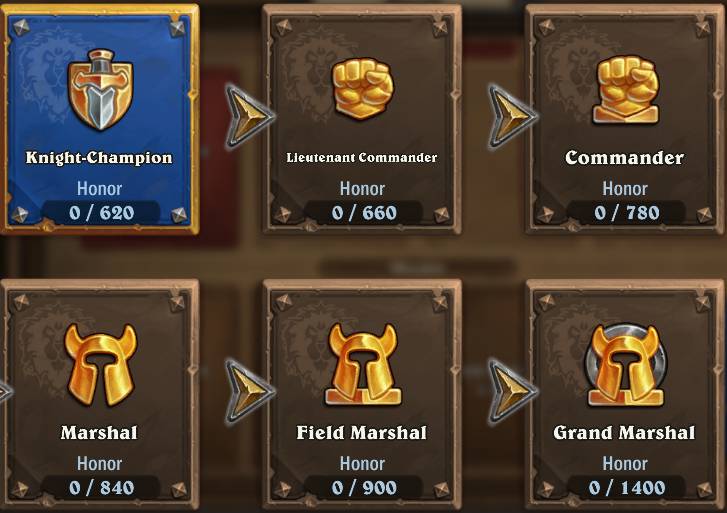727x513 pixels.
Task: Select the Lieutenant Commander golden fist icon
Action: pos(363,88)
